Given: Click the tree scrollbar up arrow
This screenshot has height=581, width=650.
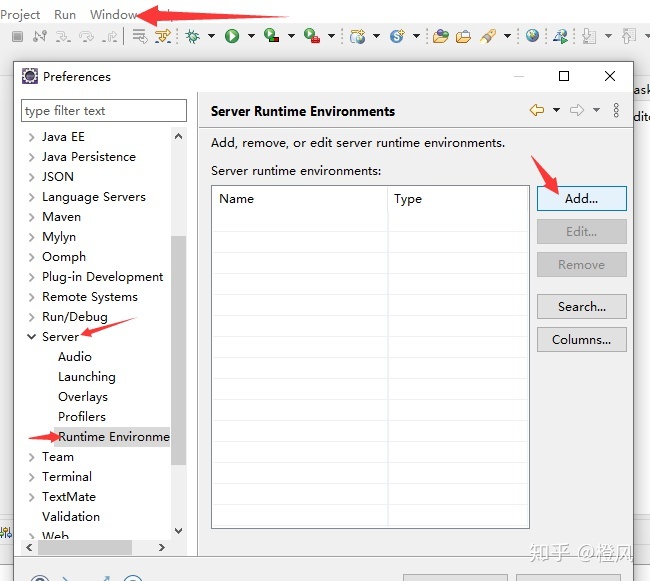Looking at the screenshot, I should point(178,136).
